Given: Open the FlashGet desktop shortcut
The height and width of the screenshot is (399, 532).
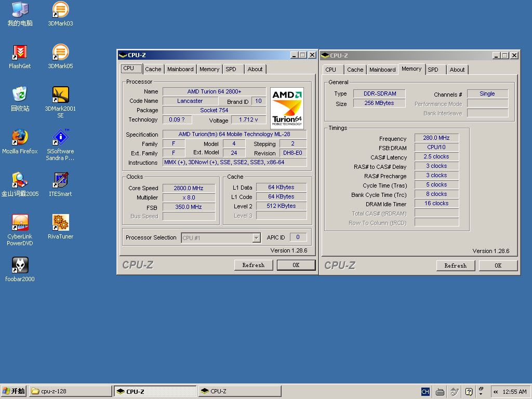Looking at the screenshot, I should tap(20, 57).
